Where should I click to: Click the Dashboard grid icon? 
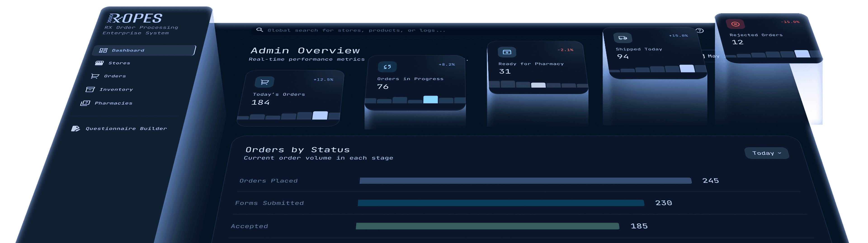tap(103, 51)
